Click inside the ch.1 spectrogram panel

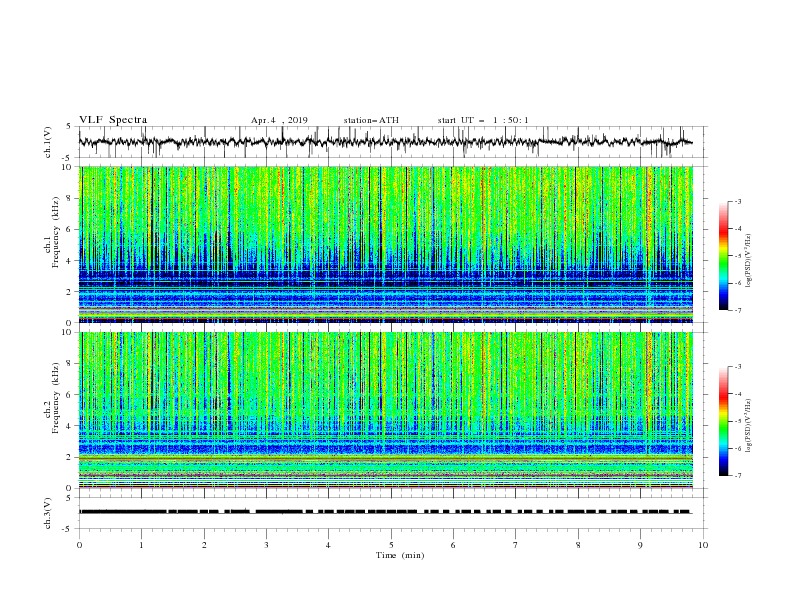tap(385, 244)
